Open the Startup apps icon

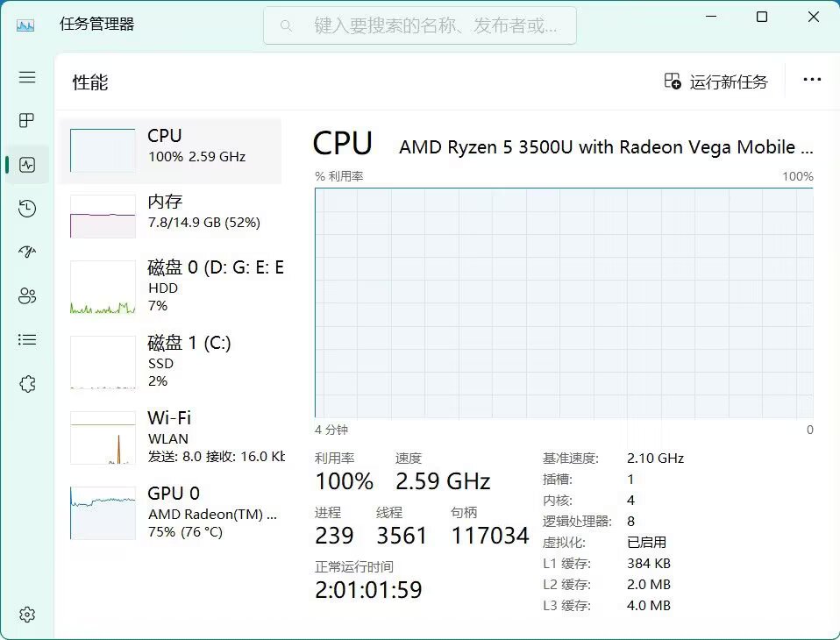tap(27, 252)
